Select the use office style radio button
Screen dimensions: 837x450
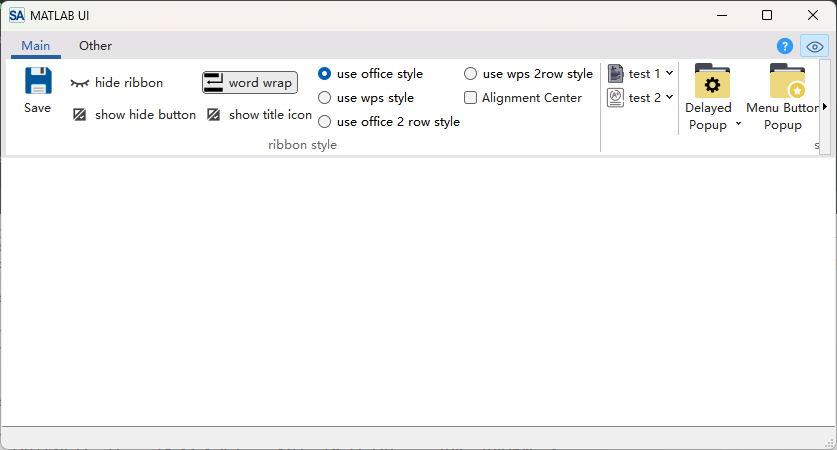[325, 74]
